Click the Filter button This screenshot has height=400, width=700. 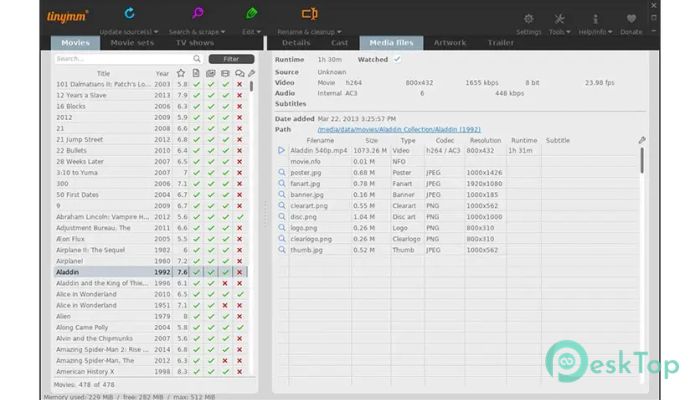pos(231,59)
